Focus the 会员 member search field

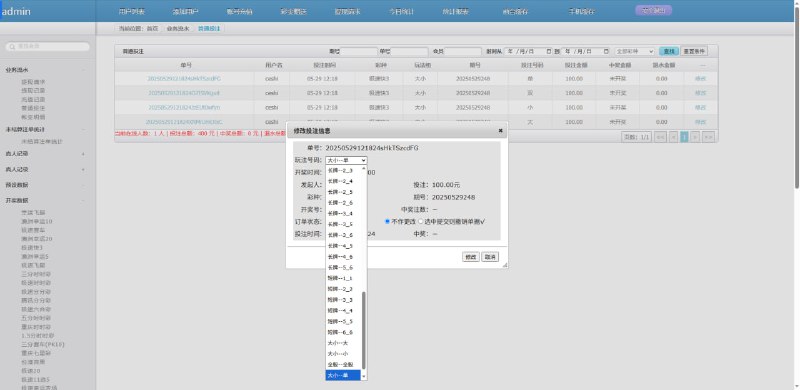coord(463,52)
